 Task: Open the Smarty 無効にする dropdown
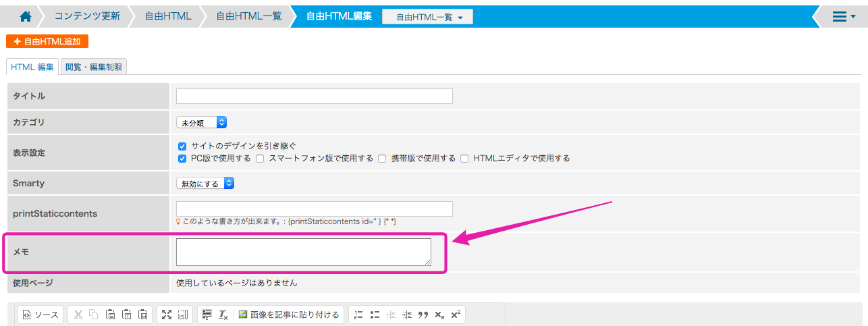click(205, 183)
